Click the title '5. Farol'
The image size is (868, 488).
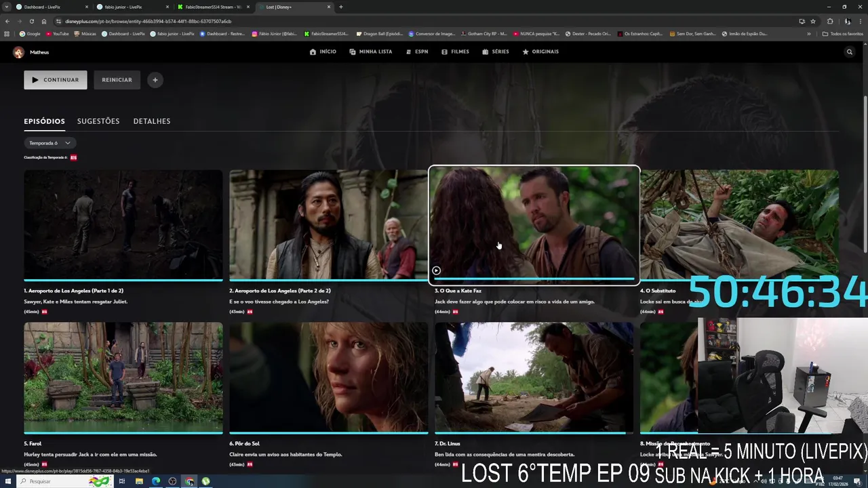33,444
